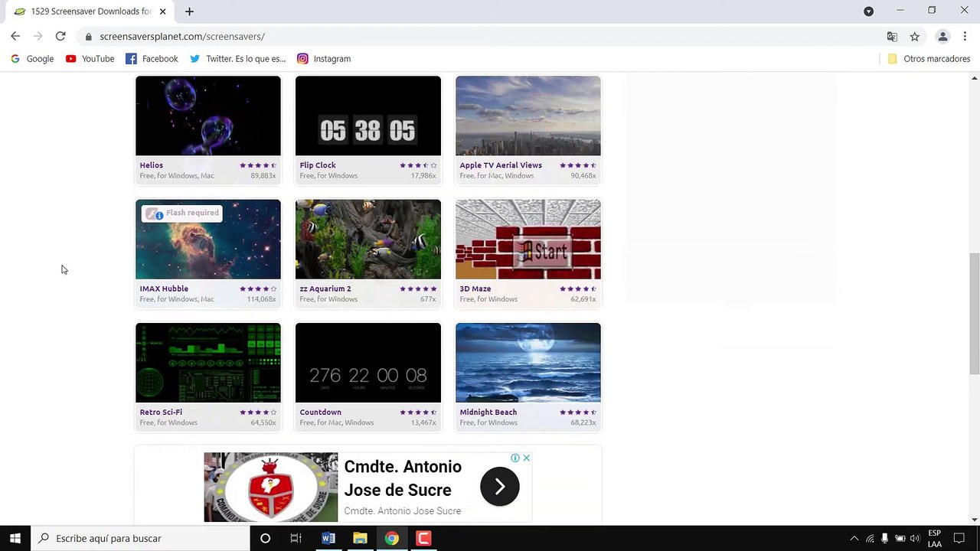Bookmark this page with the star
The image size is (980, 551).
pos(914,36)
